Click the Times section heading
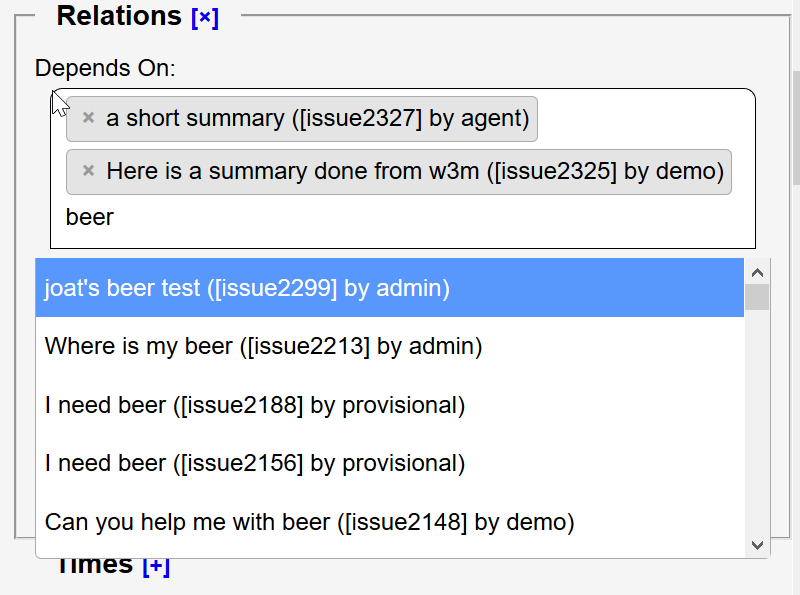Viewport: 800px width, 595px height. pos(94,566)
